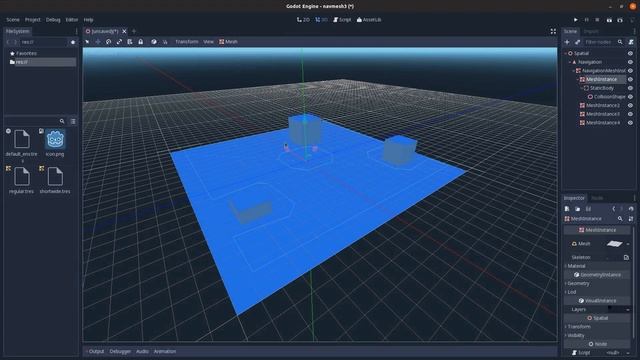Lock the selected object with padlock icon
640x360 pixels.
click(x=140, y=42)
